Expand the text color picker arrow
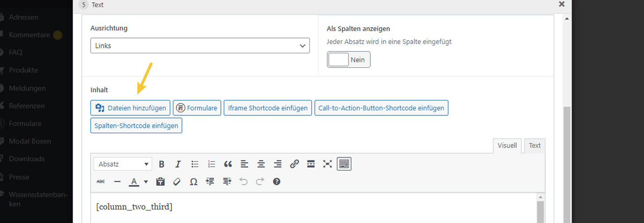Screen dimensions: 644x223 pyautogui.click(x=146, y=182)
